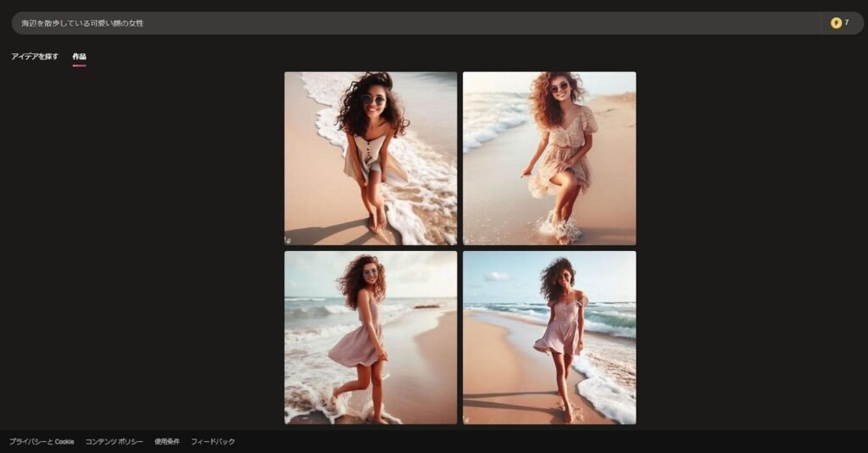Click watermark icon on bottom-left beach image
Image resolution: width=868 pixels, height=453 pixels.
point(288,419)
